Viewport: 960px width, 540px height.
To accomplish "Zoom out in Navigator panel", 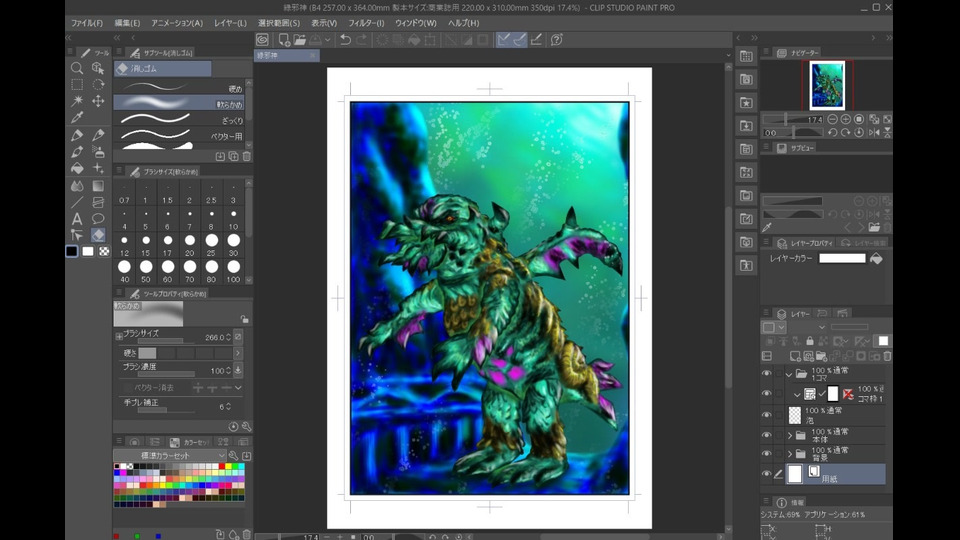I will (x=832, y=119).
